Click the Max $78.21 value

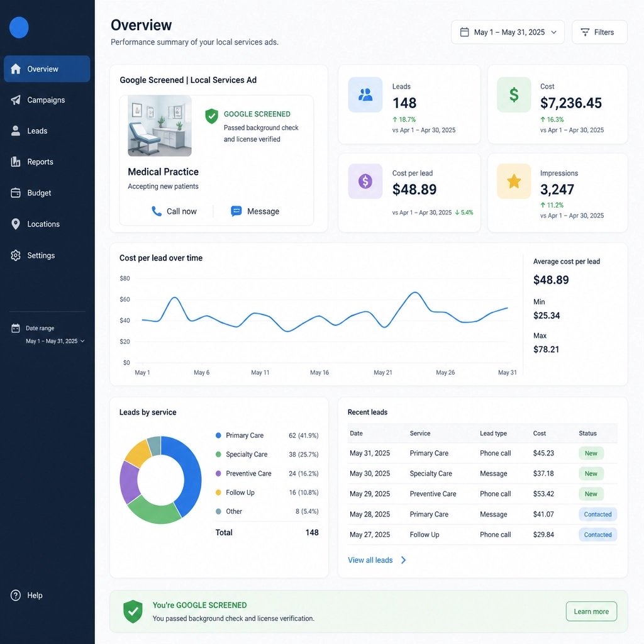[x=546, y=349]
